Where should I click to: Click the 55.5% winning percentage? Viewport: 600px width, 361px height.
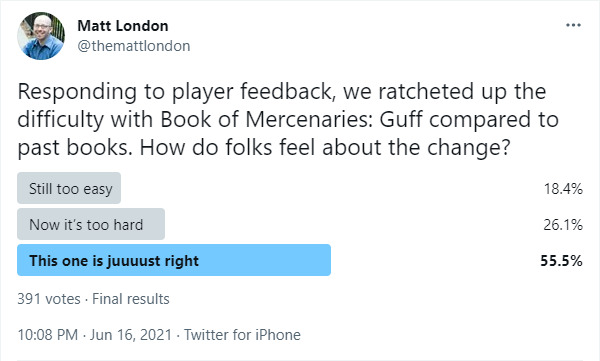click(561, 261)
